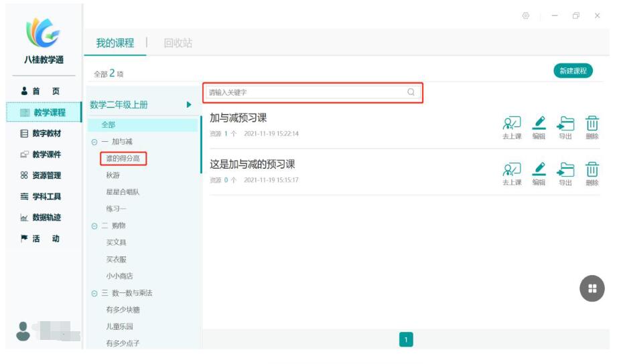Click 去上课 icon for 加与减预习课
This screenshot has width=617, height=364.
(x=512, y=123)
